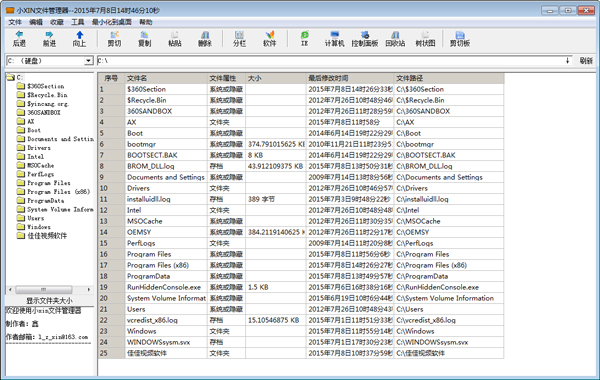This screenshot has width=600, height=380.
Task: Open the 文件 menu
Action: point(15,22)
